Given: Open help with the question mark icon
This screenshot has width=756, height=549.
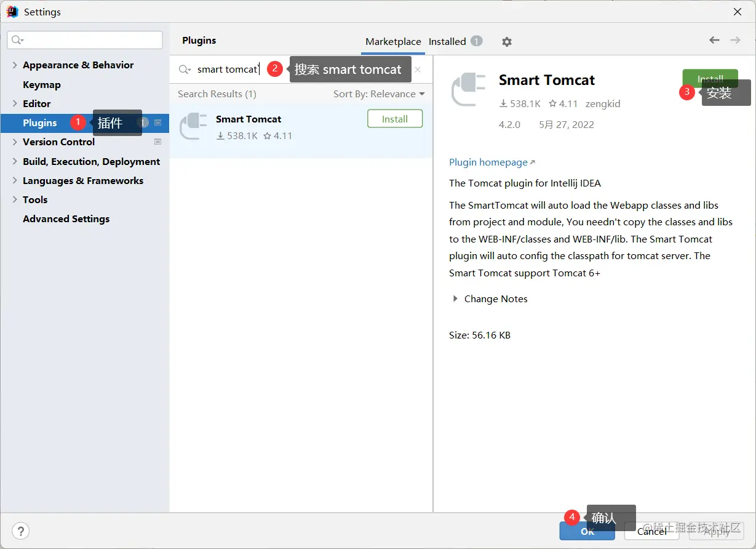Looking at the screenshot, I should 21,531.
